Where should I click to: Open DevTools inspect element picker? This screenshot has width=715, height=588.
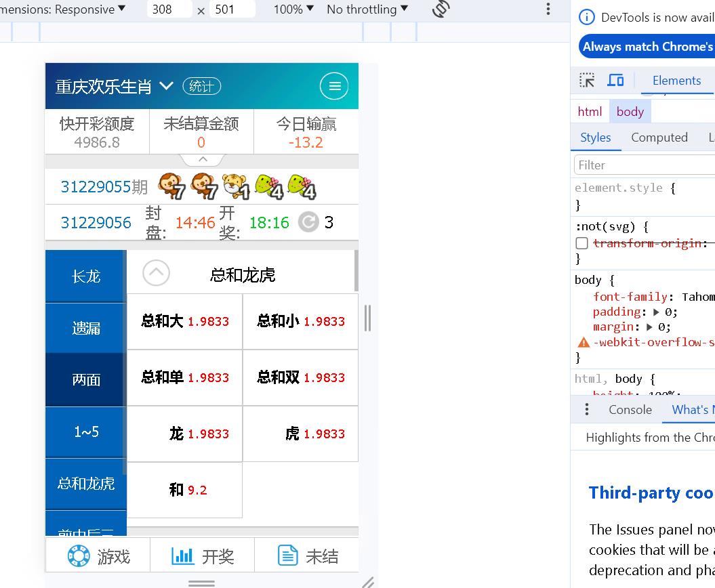(x=587, y=80)
